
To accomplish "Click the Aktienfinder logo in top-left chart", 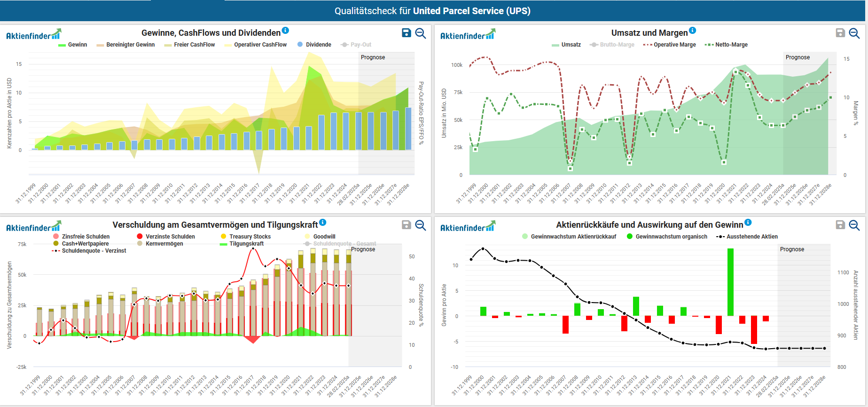I will [33, 35].
